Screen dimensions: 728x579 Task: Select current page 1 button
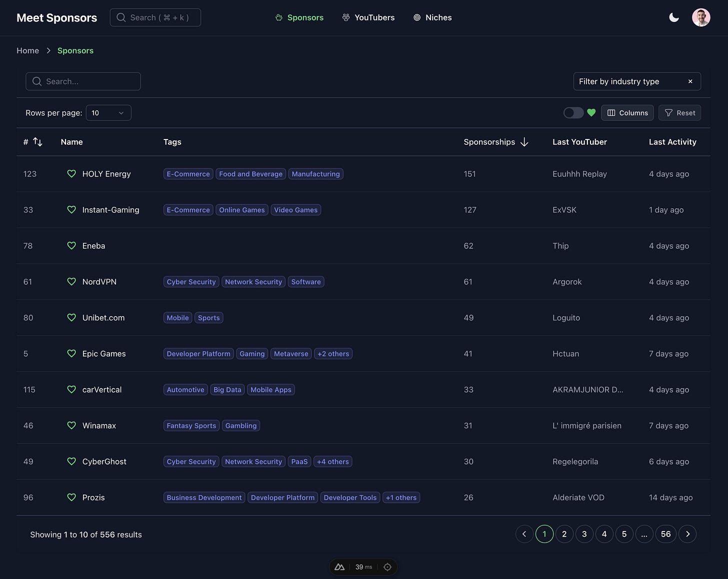tap(544, 534)
